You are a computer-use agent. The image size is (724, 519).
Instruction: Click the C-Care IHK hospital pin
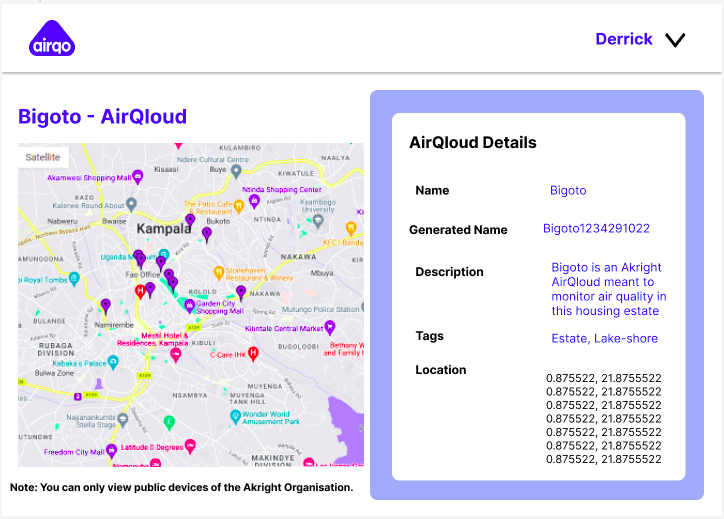[x=253, y=353]
